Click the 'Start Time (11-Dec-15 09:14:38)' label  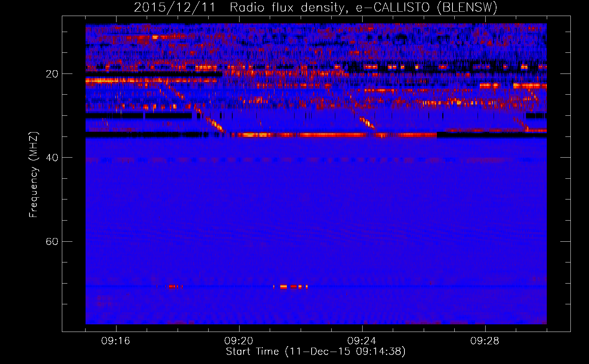point(316,352)
